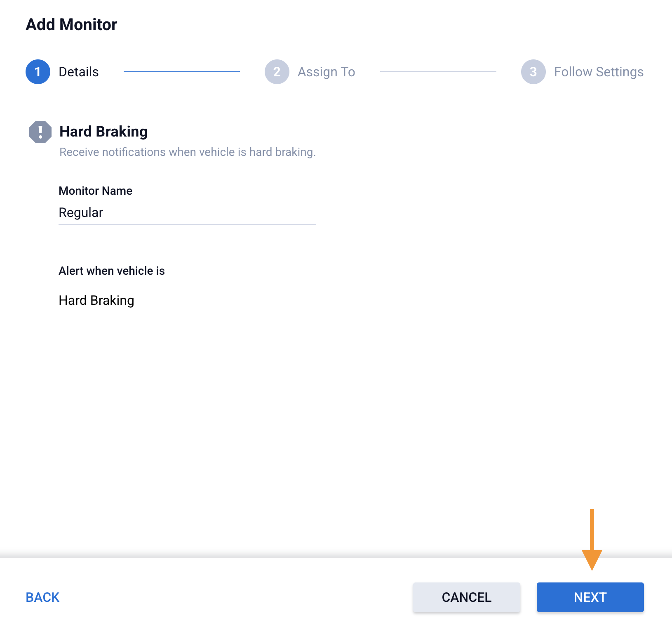The width and height of the screenshot is (672, 627).
Task: Switch to the Assign To step
Action: 326,72
